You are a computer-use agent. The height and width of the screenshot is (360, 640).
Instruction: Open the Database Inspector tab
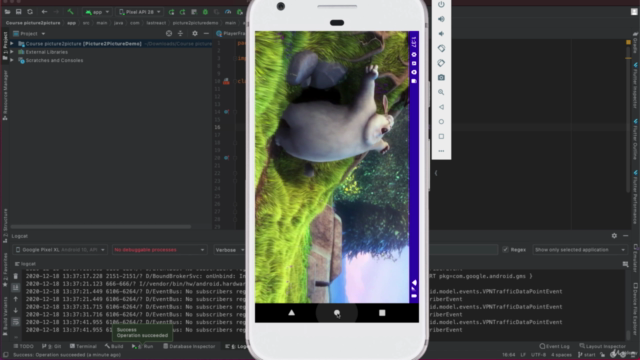coord(189,346)
